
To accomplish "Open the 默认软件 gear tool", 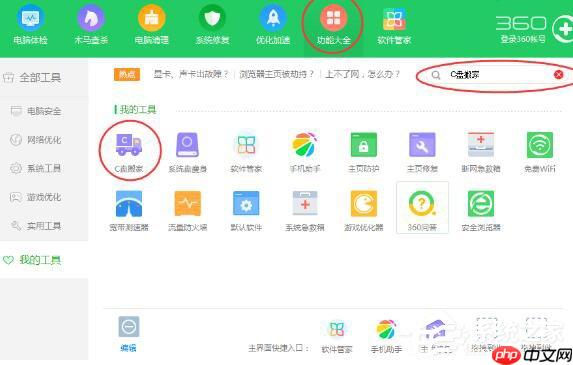I will 246,211.
